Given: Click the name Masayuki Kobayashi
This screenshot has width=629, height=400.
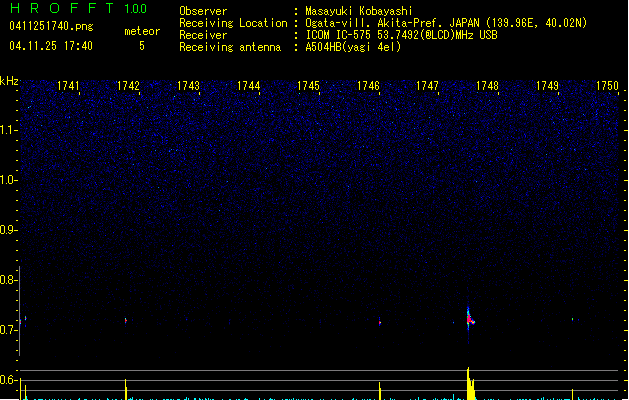Looking at the screenshot, I should [x=359, y=11].
